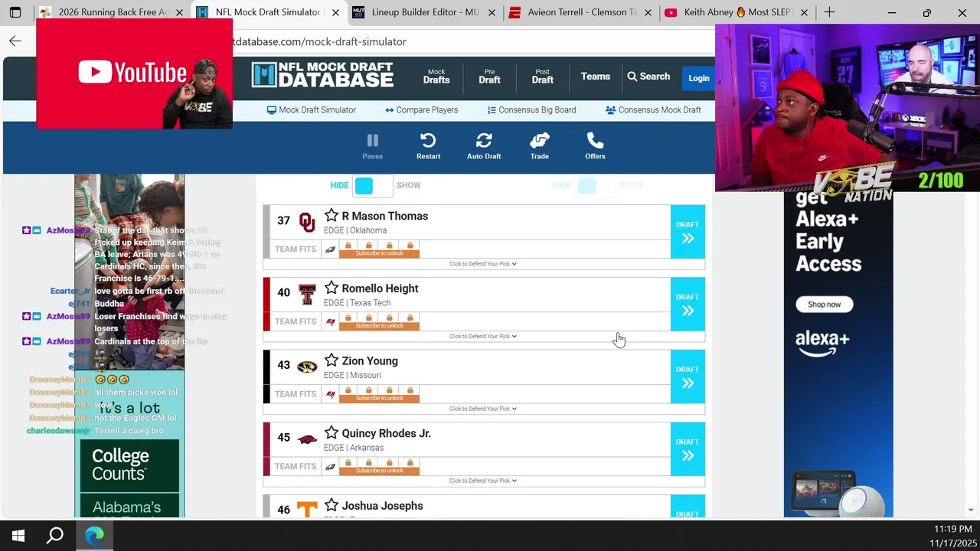Draft Romello Height with arrow button

(x=688, y=304)
